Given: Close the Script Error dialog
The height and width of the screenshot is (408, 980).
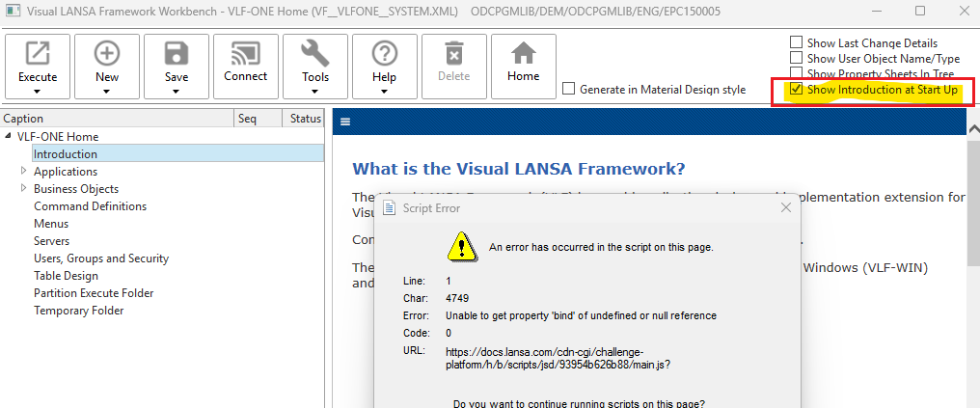Looking at the screenshot, I should click(x=785, y=207).
